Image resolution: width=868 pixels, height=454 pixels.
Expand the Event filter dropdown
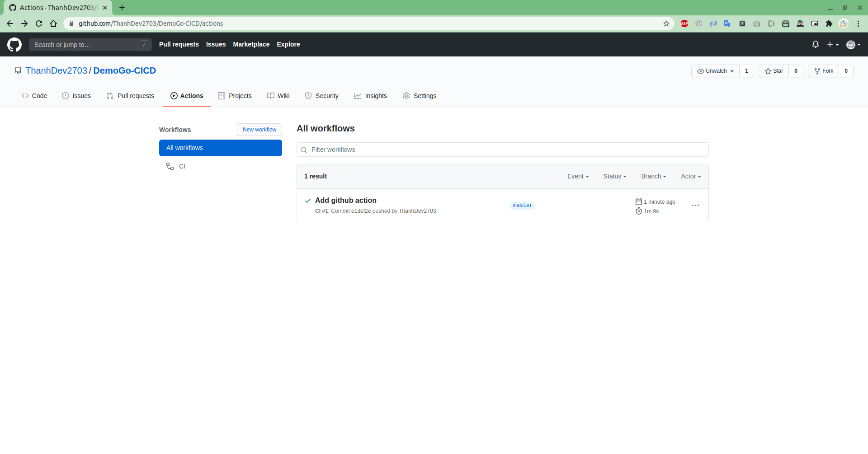[x=578, y=176]
